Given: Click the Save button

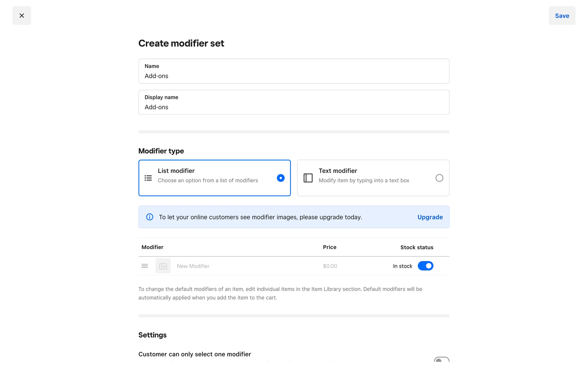Looking at the screenshot, I should pos(562,16).
